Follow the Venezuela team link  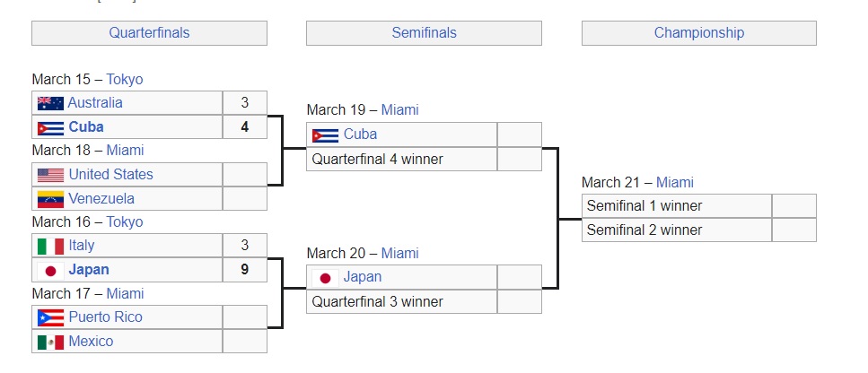pyautogui.click(x=101, y=198)
